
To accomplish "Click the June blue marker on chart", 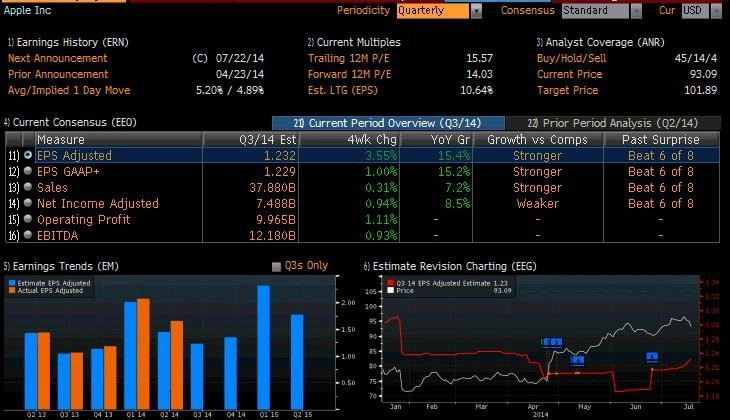I will coord(652,357).
